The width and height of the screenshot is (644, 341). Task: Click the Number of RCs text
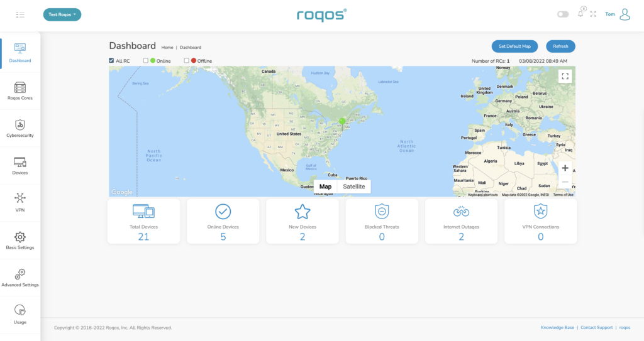coord(491,61)
